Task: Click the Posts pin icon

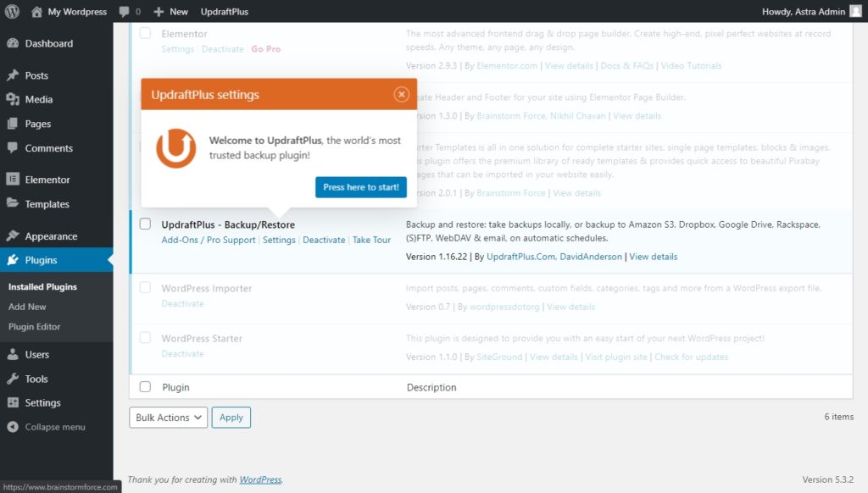Action: (13, 75)
